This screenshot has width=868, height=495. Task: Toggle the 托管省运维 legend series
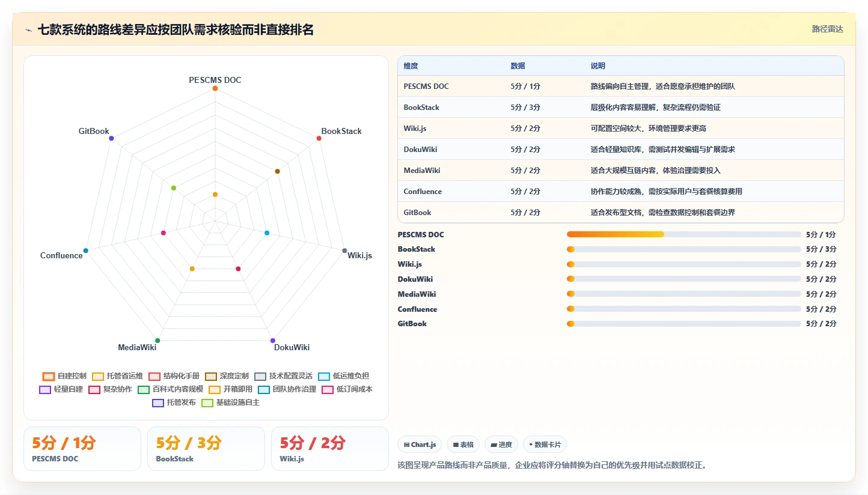pos(117,376)
